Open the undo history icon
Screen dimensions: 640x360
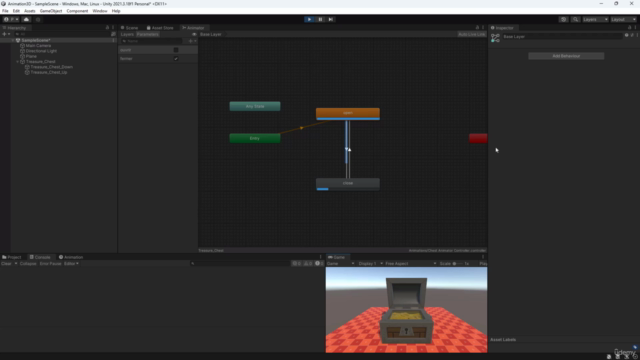[563, 19]
